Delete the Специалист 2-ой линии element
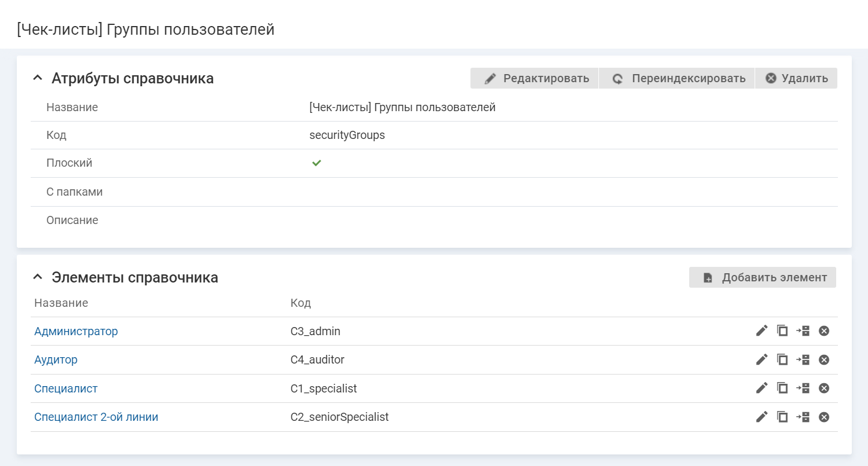Viewport: 868px width, 466px height. coord(824,417)
